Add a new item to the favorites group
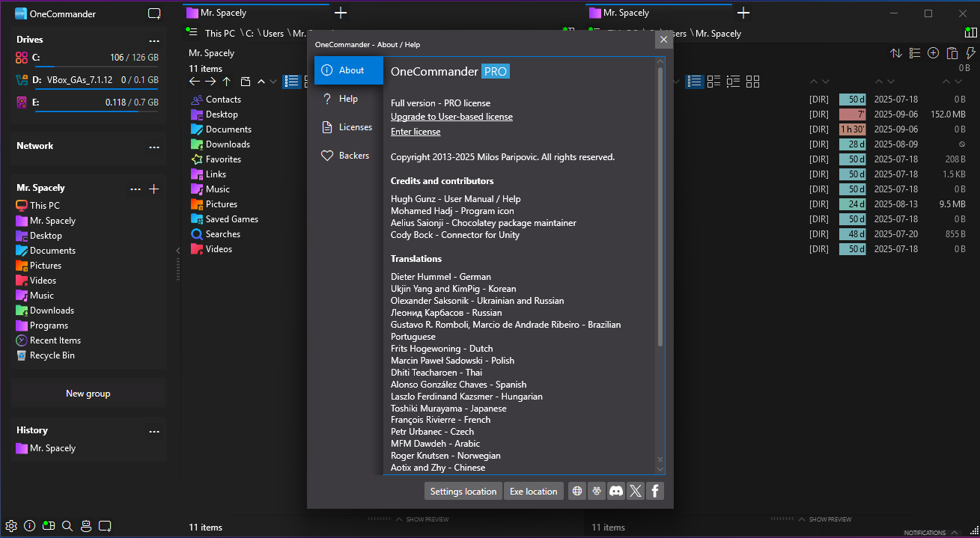The height and width of the screenshot is (538, 980). 154,189
